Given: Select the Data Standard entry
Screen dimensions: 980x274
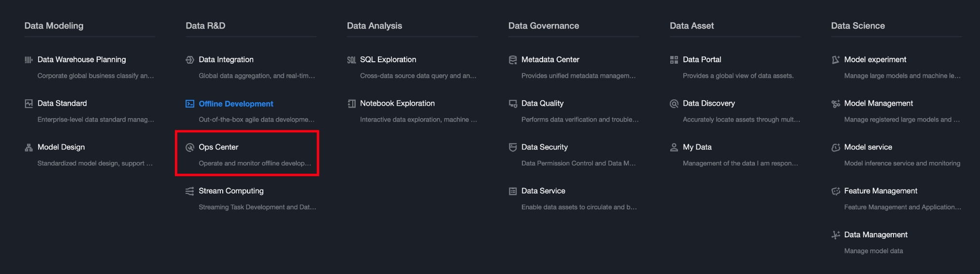Looking at the screenshot, I should pos(62,103).
